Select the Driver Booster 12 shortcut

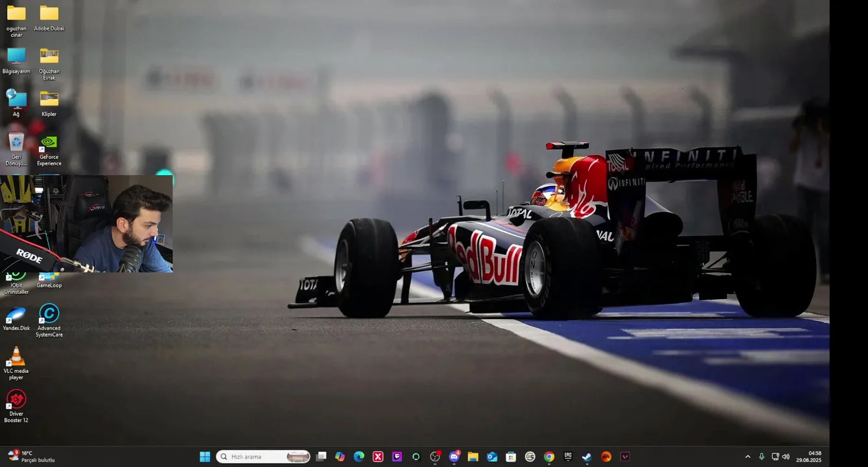[x=16, y=407]
